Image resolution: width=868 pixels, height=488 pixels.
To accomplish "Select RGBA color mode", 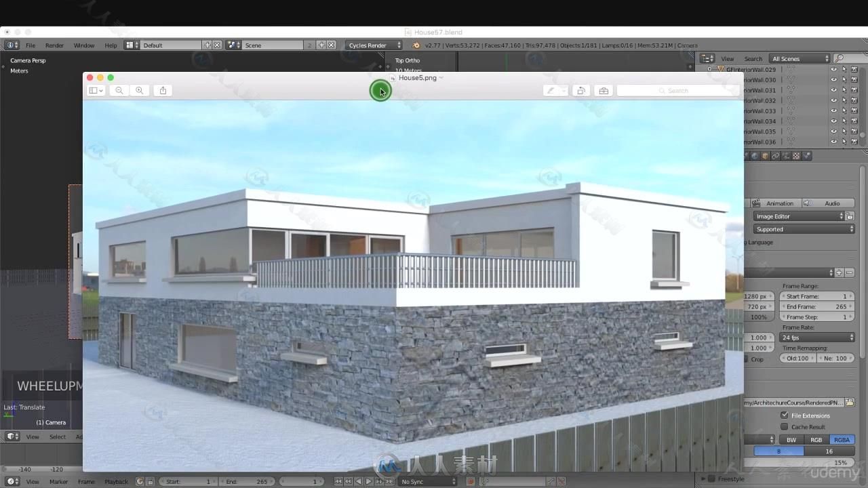I will click(842, 440).
